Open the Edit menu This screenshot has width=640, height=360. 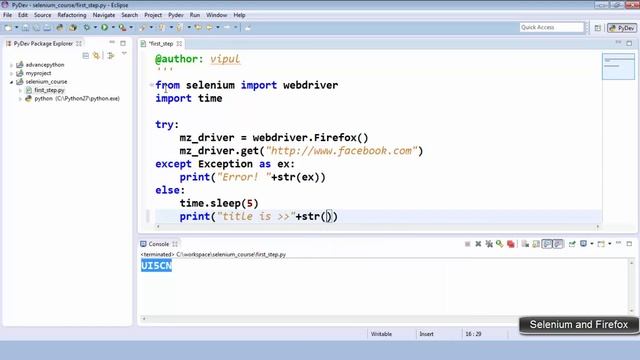click(23, 15)
